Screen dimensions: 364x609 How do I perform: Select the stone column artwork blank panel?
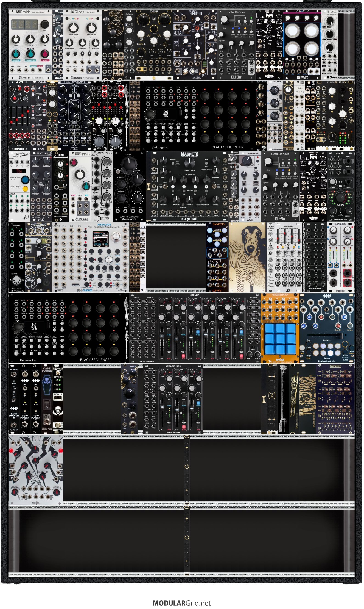[x=283, y=399]
